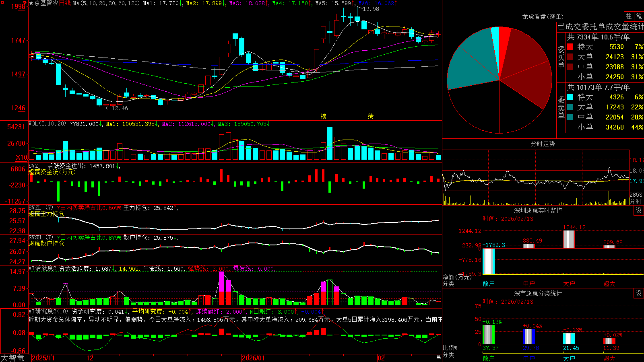This screenshot has width=644, height=362.
Task: Toggle the 笔 view in 龙虎看盘
Action: [x=639, y=16]
